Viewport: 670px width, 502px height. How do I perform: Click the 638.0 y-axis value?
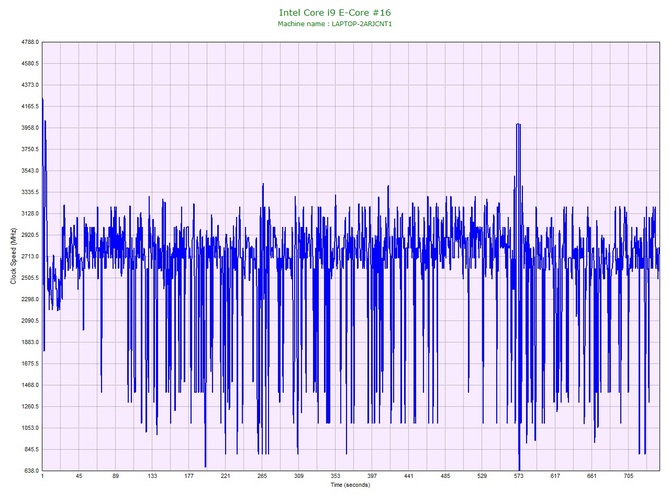point(31,471)
